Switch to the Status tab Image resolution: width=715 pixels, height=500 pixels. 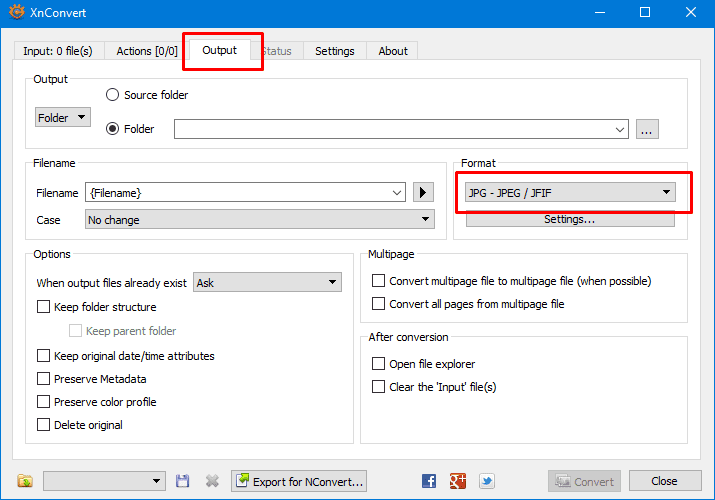pos(277,51)
